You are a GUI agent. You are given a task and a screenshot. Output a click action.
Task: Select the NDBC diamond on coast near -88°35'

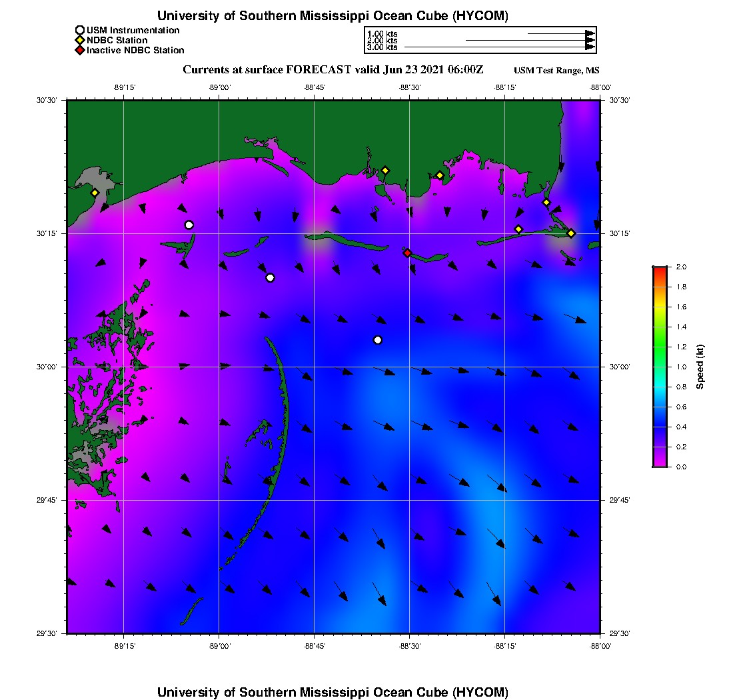[385, 171]
